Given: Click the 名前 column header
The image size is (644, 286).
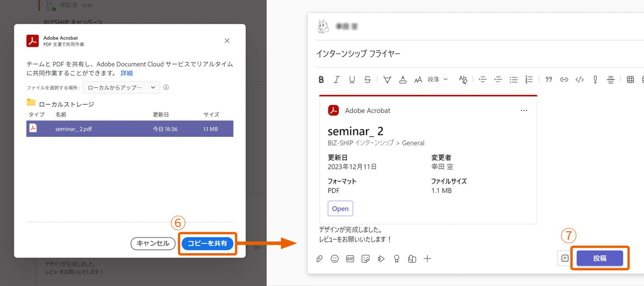Looking at the screenshot, I should (x=61, y=115).
